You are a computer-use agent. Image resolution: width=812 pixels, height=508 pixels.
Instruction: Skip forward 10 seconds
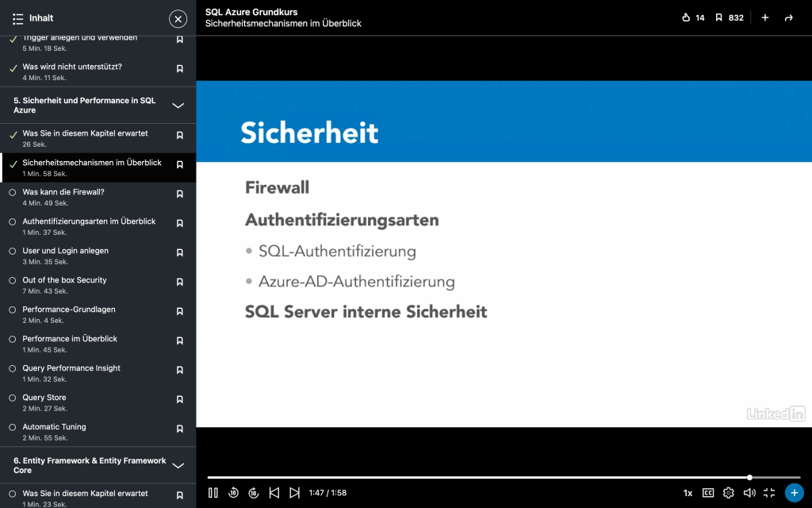point(254,493)
